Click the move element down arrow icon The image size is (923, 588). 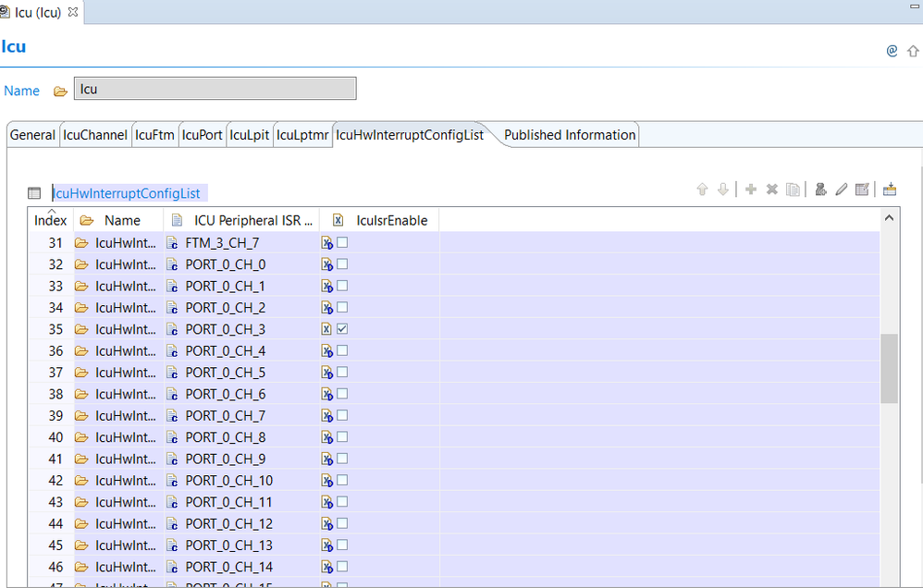coord(723,190)
